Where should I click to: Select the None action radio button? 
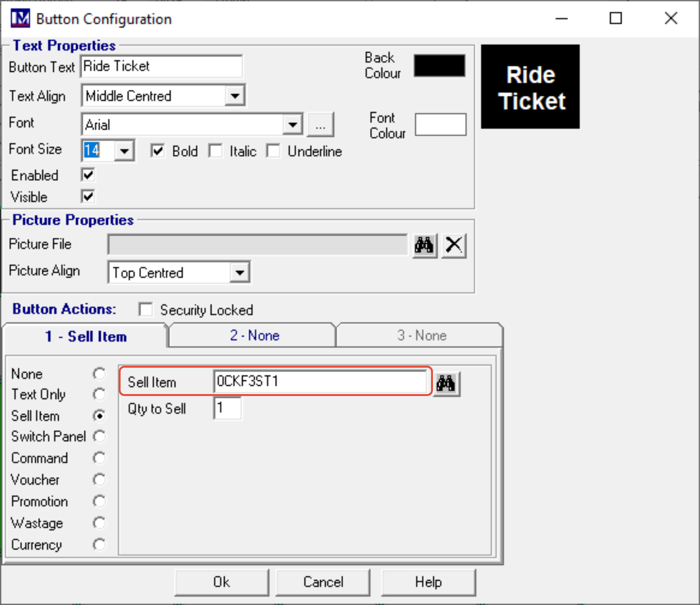click(x=99, y=374)
